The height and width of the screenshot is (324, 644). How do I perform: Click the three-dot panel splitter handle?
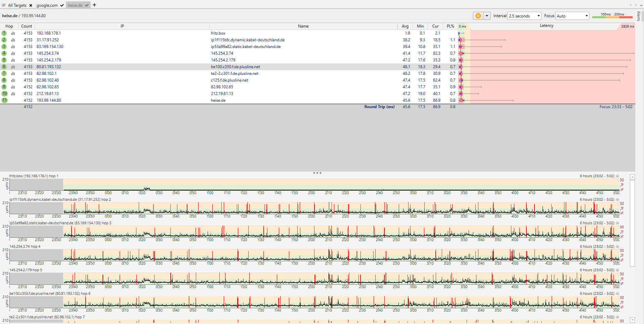[x=317, y=173]
